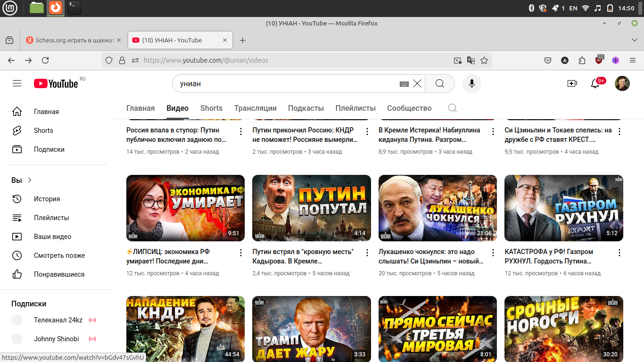Bookmark this page with the star
The height and width of the screenshot is (362, 644).
484,60
